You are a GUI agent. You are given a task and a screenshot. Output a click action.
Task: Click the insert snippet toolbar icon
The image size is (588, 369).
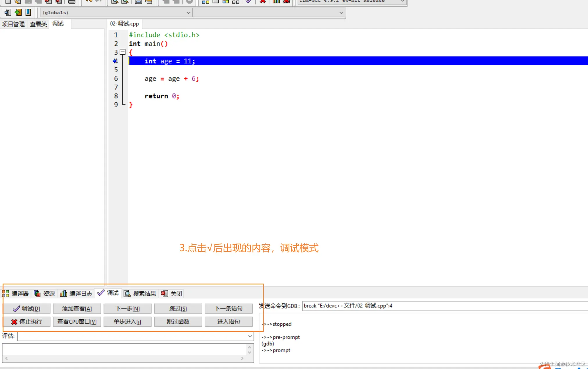point(8,12)
